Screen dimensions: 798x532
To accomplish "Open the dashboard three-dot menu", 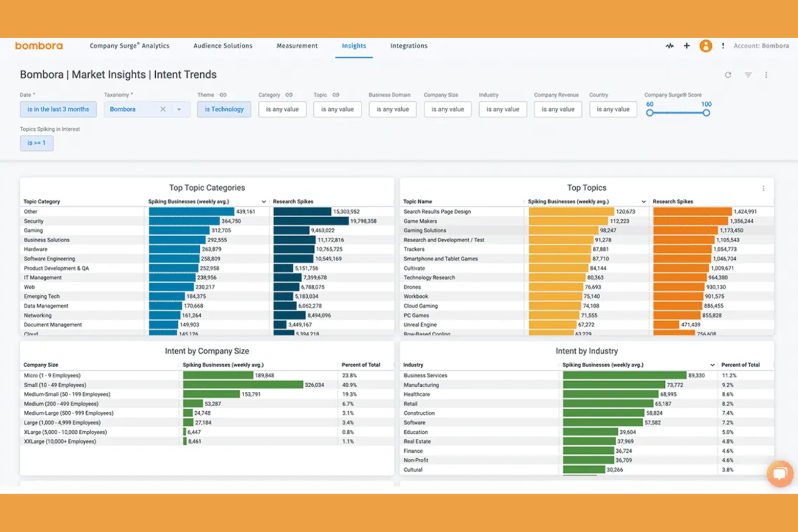I will [766, 75].
